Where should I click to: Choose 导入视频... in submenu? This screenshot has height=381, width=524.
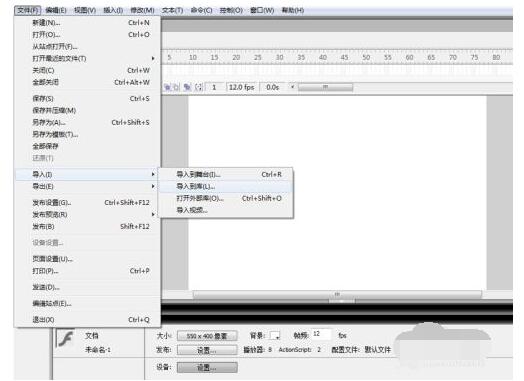tap(226, 210)
